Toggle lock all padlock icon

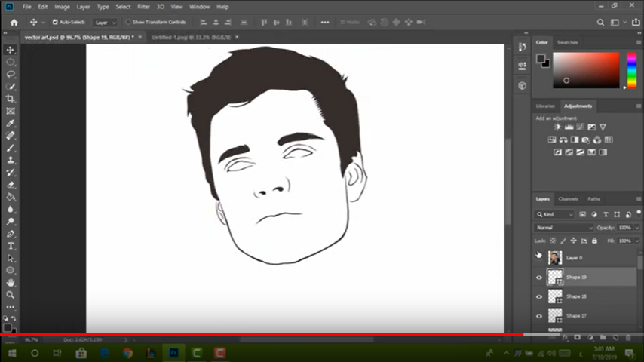pos(594,241)
